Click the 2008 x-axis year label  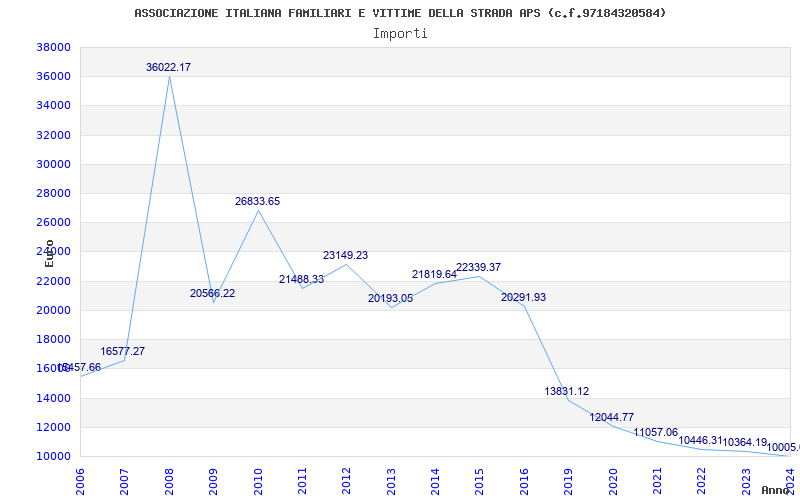(x=169, y=481)
